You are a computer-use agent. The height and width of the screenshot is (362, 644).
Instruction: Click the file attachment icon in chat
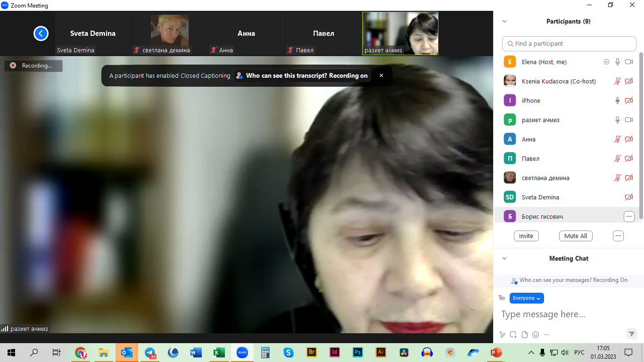tap(524, 335)
